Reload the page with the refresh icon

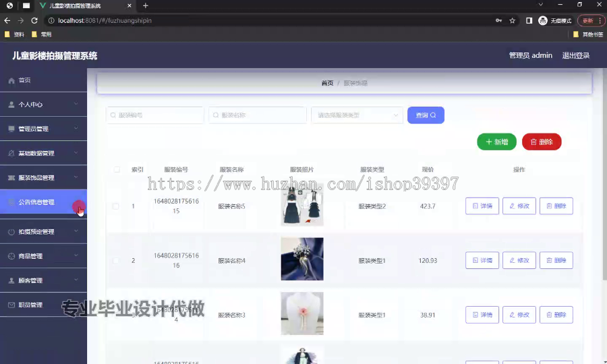[34, 20]
